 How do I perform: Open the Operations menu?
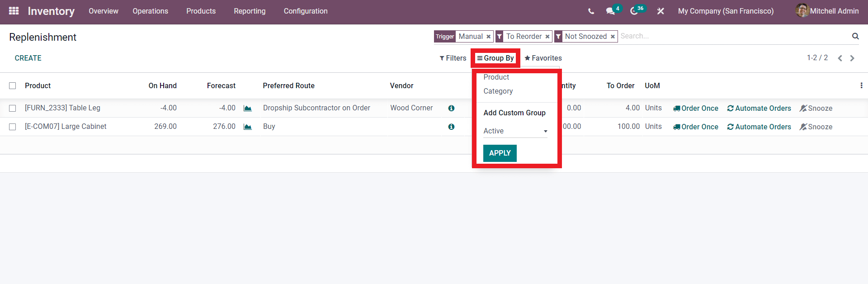click(x=150, y=11)
